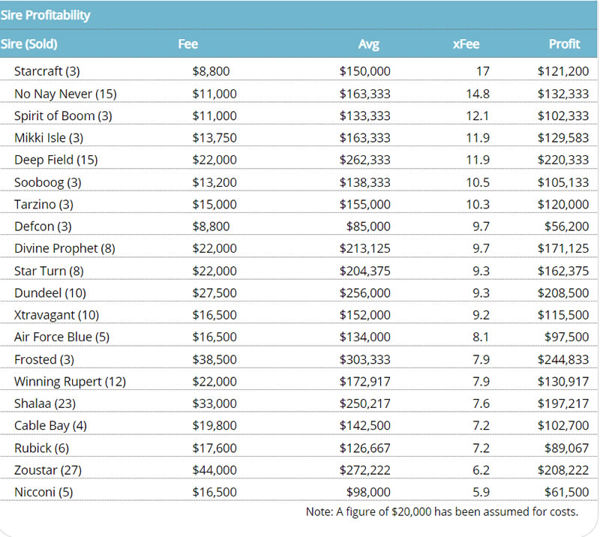Select the Avg column header

(x=368, y=44)
